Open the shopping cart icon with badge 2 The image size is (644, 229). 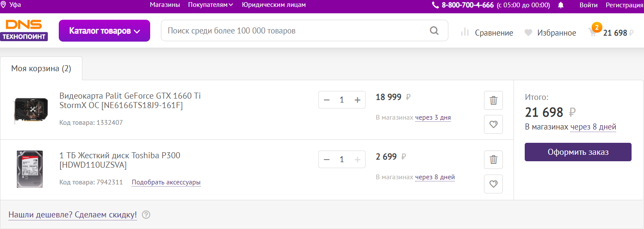[x=594, y=31]
